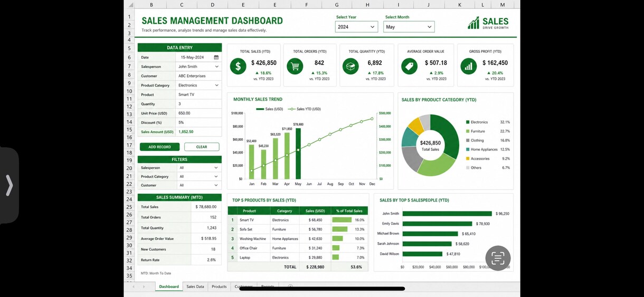Click the ADD RECORD button

159,147
